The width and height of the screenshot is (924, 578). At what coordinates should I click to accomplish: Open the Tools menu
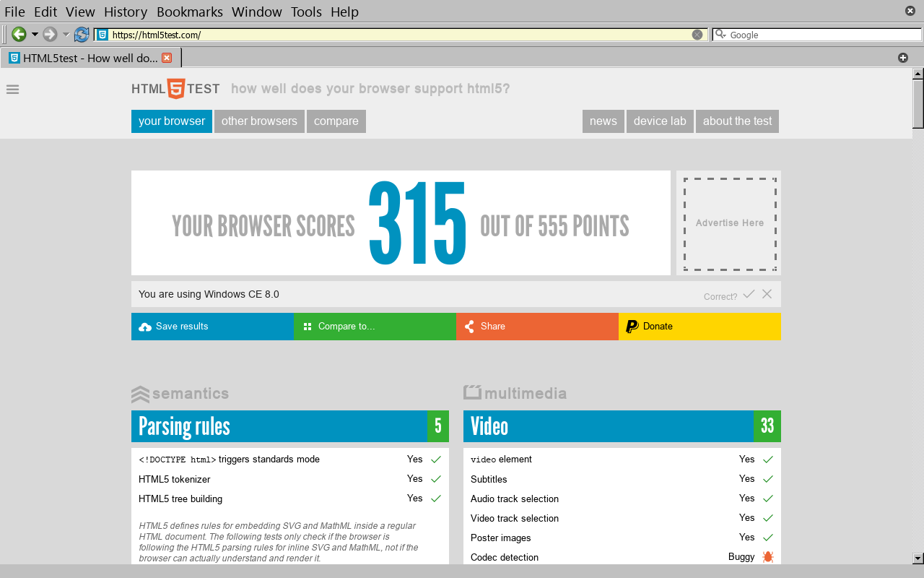(x=307, y=12)
